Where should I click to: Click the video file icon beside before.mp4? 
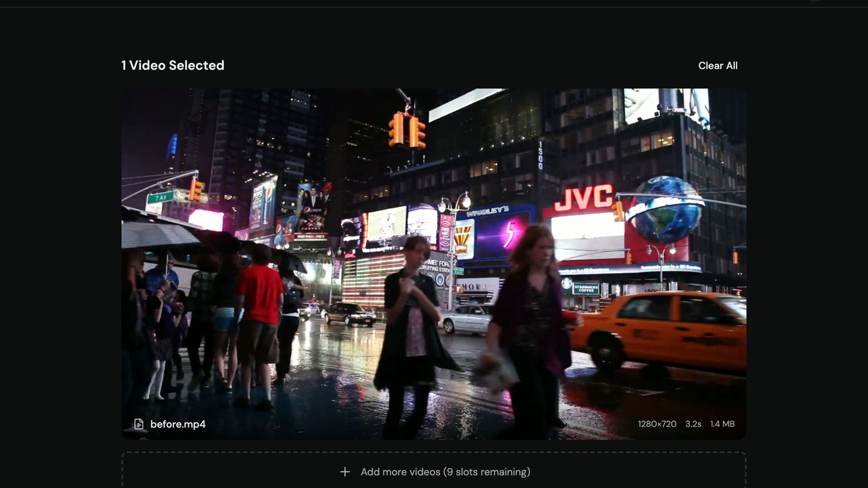139,424
